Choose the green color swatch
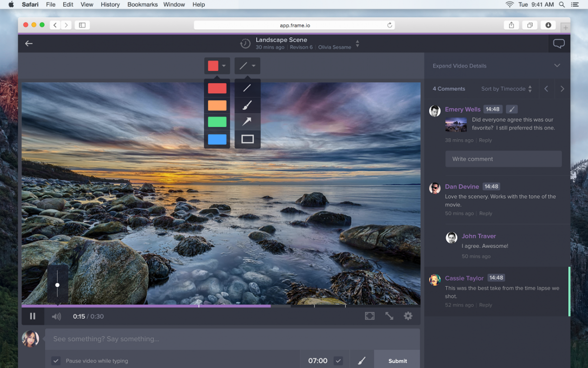This screenshot has width=588, height=368. (x=217, y=122)
